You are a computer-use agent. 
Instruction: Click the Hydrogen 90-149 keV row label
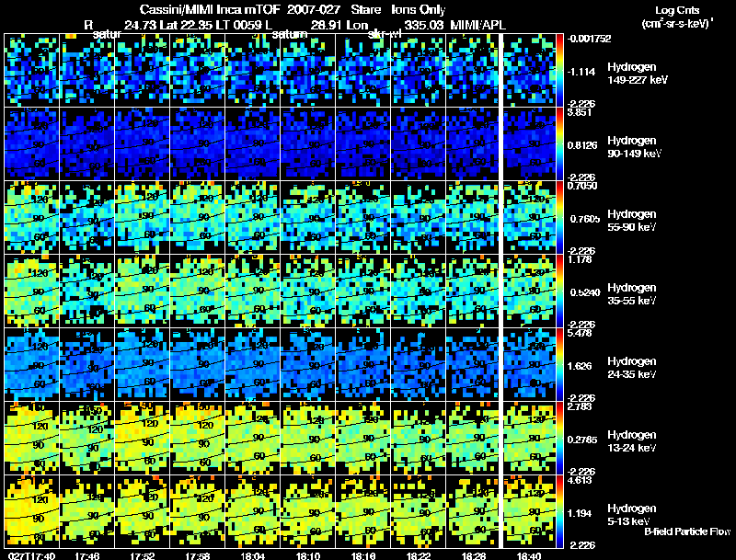click(x=634, y=147)
